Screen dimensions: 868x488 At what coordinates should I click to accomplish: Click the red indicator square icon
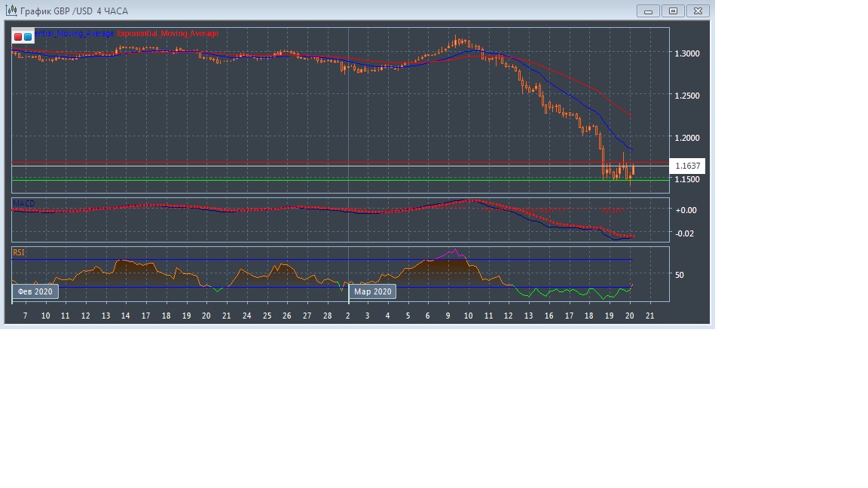point(18,36)
